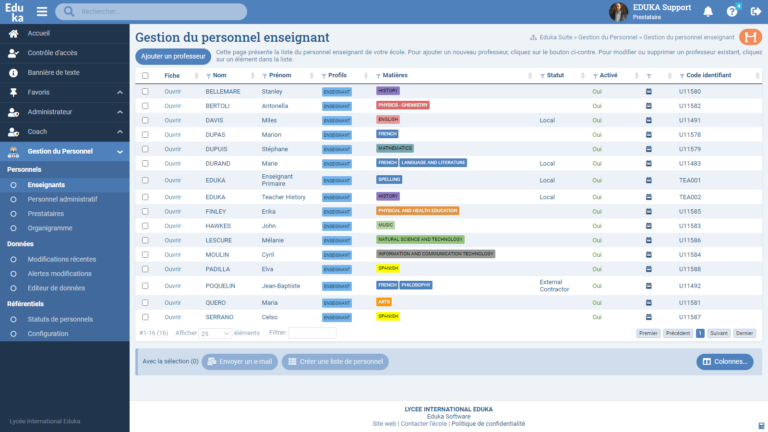Check the BERTOLI row checkbox
768x432 pixels.
pos(145,106)
